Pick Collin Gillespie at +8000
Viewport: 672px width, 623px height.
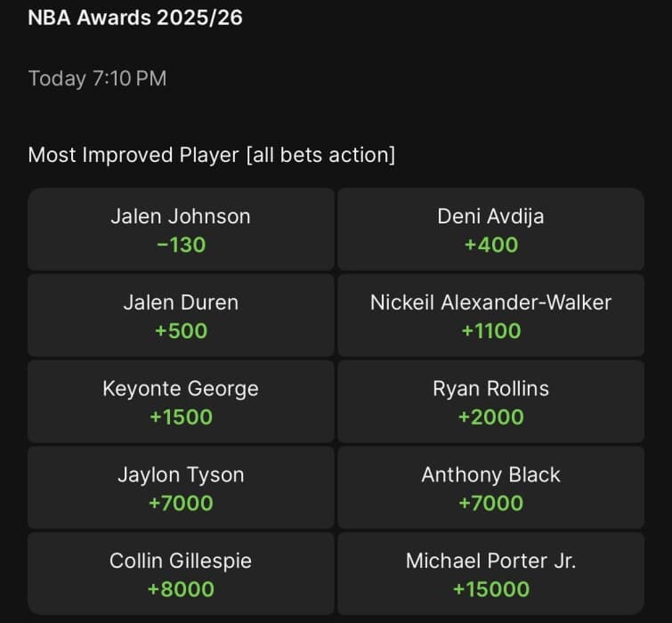pyautogui.click(x=181, y=574)
